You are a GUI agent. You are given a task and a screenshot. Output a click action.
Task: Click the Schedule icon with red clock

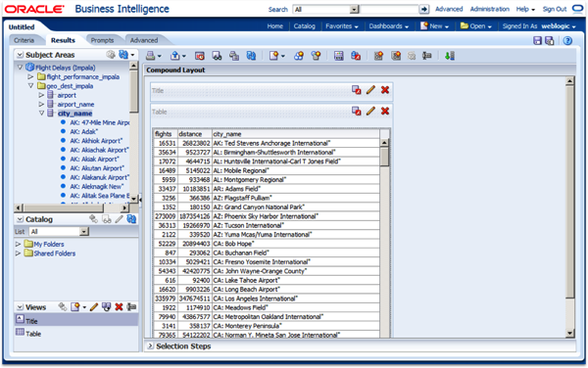point(200,56)
